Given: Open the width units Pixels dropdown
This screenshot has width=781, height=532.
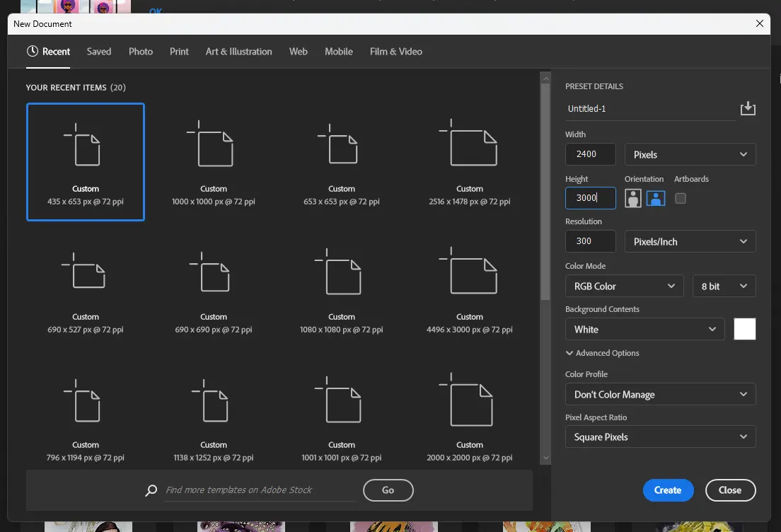Looking at the screenshot, I should point(690,154).
